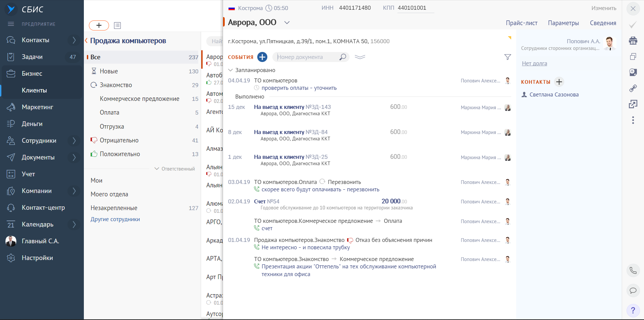Open Другие сотрудники link

click(x=115, y=219)
